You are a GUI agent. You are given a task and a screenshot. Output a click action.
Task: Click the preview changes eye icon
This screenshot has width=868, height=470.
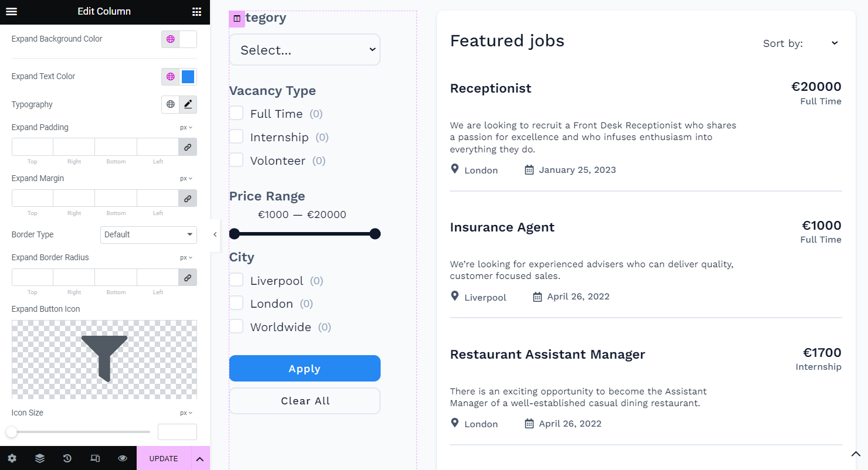coord(123,458)
